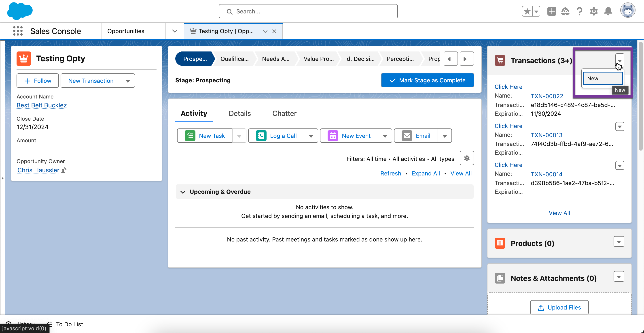644x333 pixels.
Task: Open the TXN-00013 transaction link
Action: point(547,135)
